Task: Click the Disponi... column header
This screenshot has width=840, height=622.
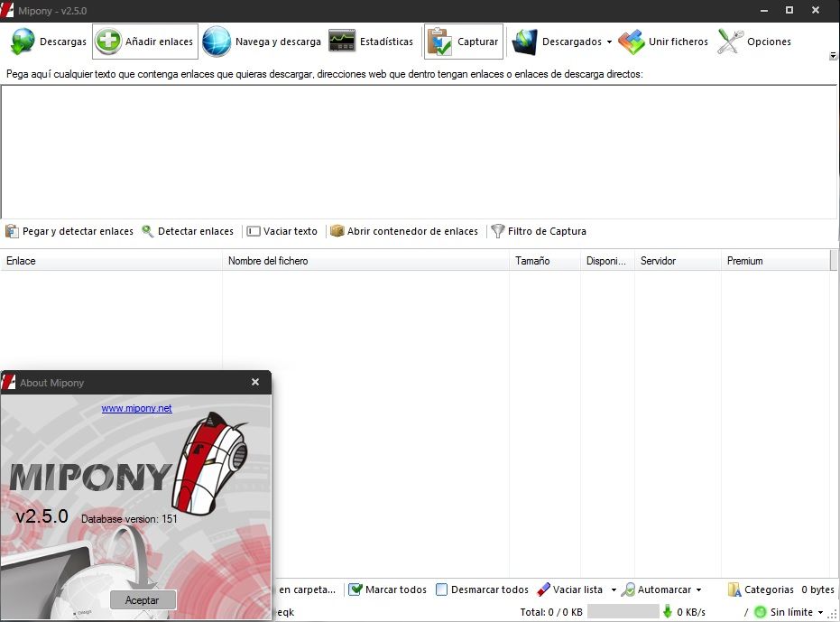Action: (x=607, y=261)
